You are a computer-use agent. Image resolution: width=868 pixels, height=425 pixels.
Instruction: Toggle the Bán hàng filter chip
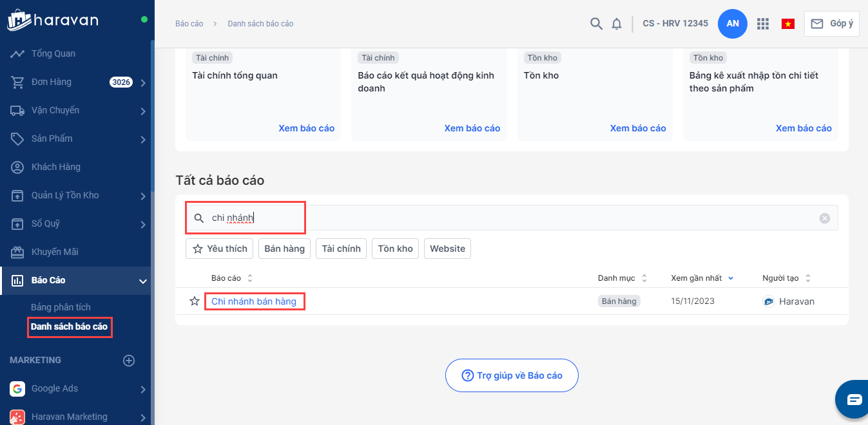284,249
